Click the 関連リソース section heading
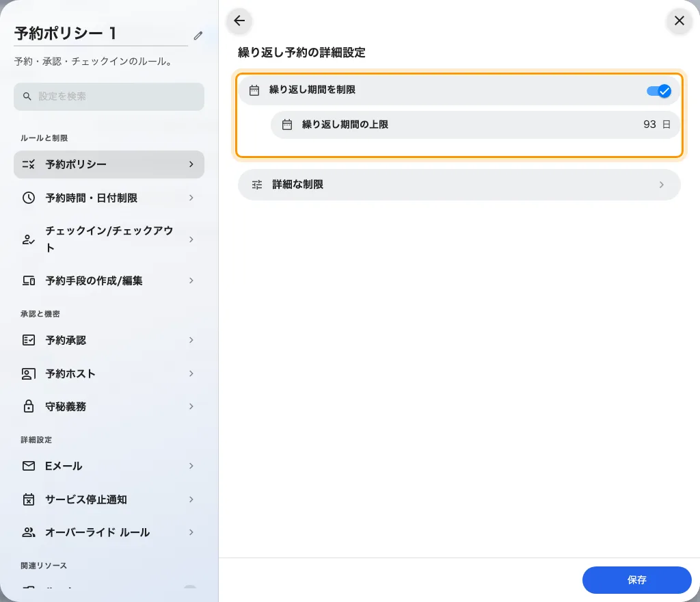Viewport: 700px width, 602px height. [x=44, y=566]
